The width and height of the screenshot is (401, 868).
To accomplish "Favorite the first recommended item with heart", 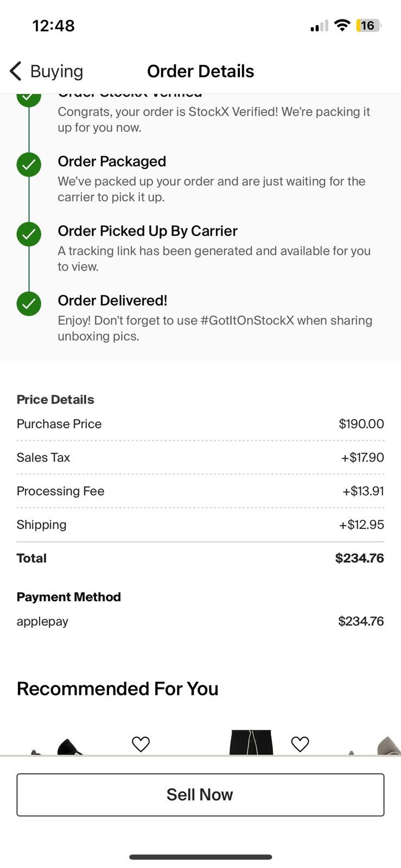I will [x=141, y=744].
